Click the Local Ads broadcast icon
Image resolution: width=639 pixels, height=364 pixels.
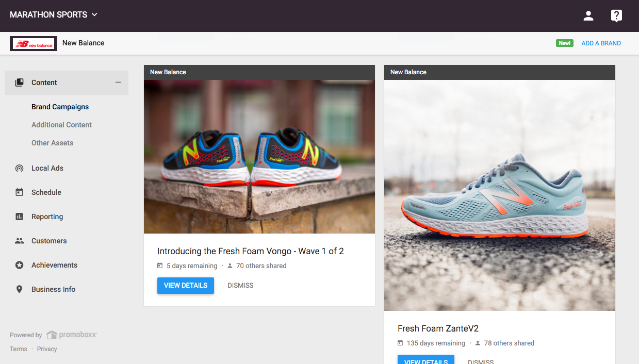[19, 168]
